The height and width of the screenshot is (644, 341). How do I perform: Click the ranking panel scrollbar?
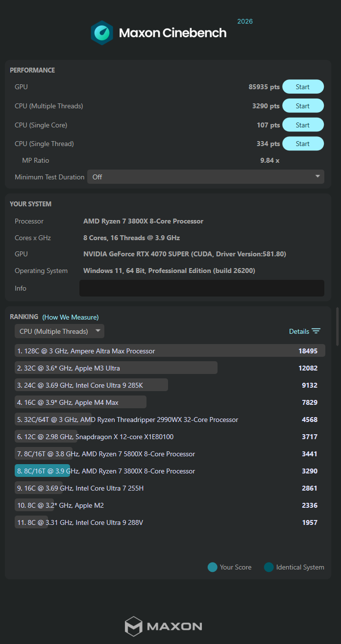pyautogui.click(x=337, y=327)
